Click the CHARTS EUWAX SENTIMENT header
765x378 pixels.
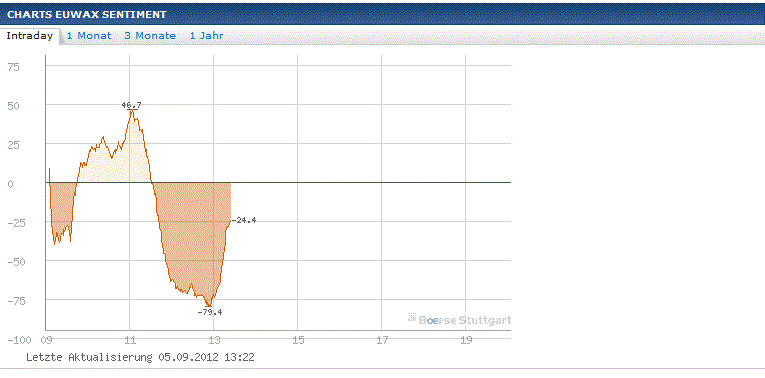[87, 15]
